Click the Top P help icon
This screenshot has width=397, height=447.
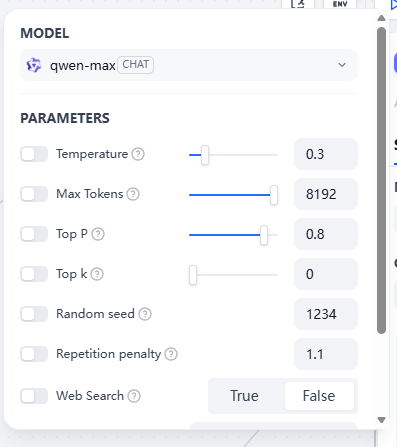[98, 234]
